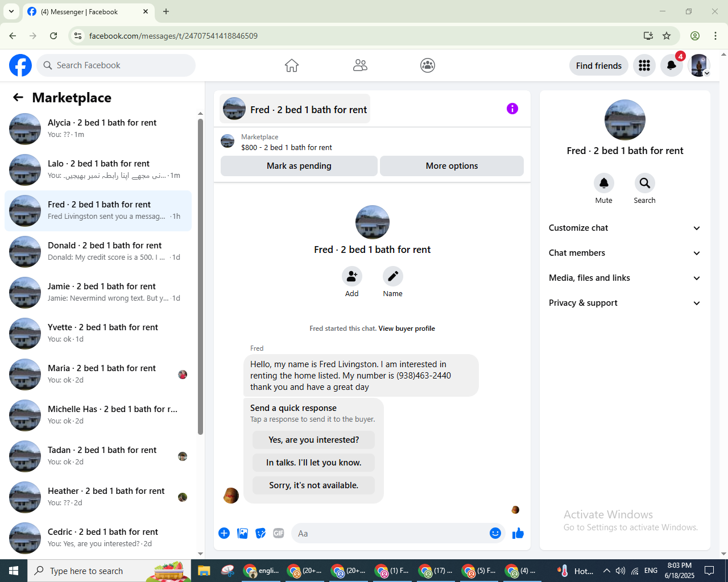The height and width of the screenshot is (582, 728).
Task: Open Fred's listing thumbnail in side panel
Action: 625,120
